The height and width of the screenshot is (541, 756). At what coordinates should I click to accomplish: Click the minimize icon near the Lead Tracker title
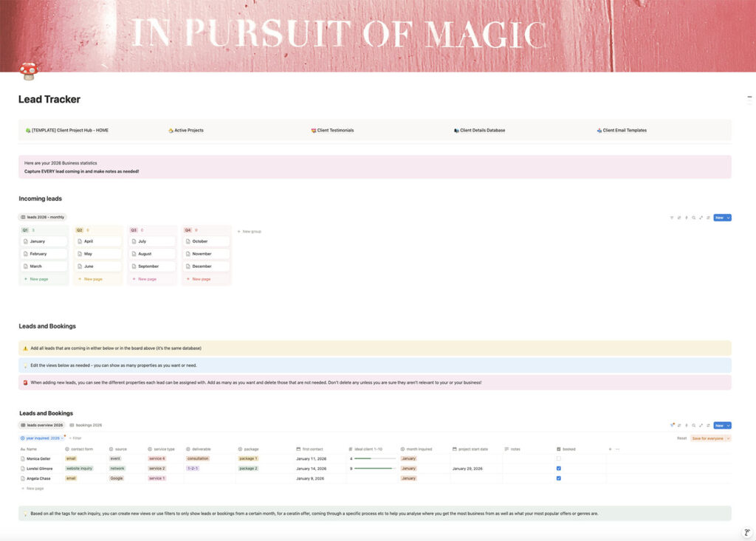(749, 96)
